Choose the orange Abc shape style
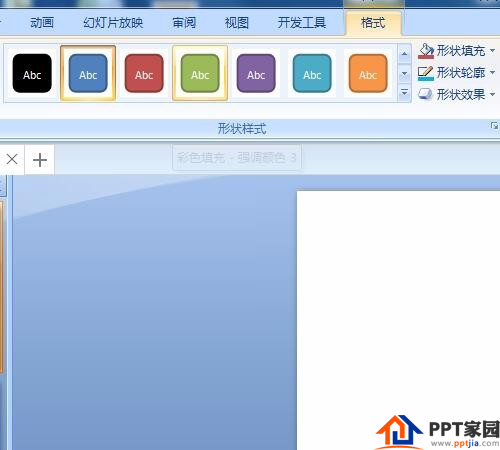500x450 pixels. pyautogui.click(x=368, y=73)
